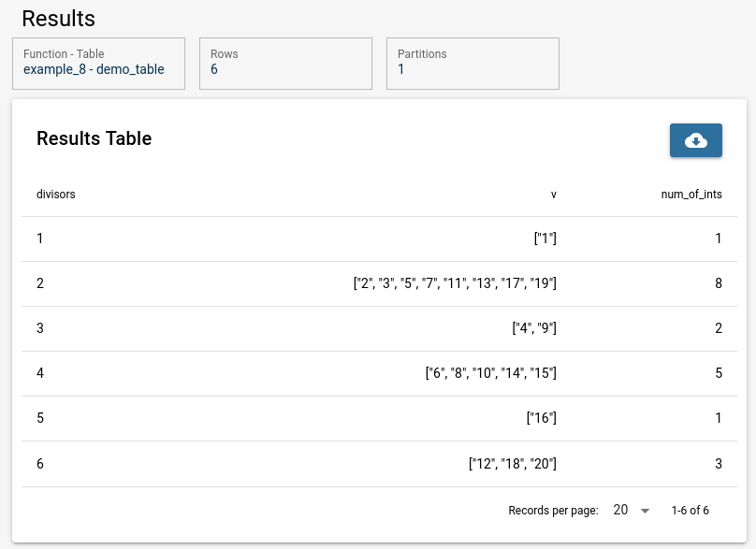Click the num_of_ints value 5

(x=719, y=373)
